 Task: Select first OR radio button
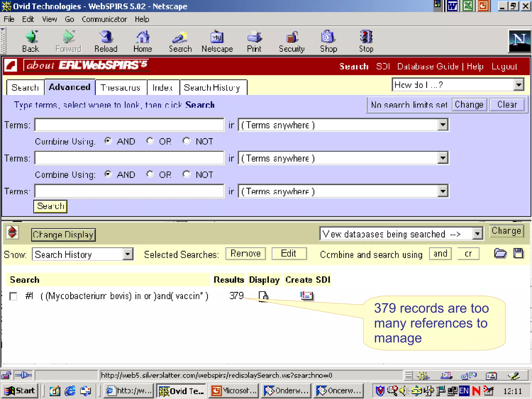(x=150, y=141)
